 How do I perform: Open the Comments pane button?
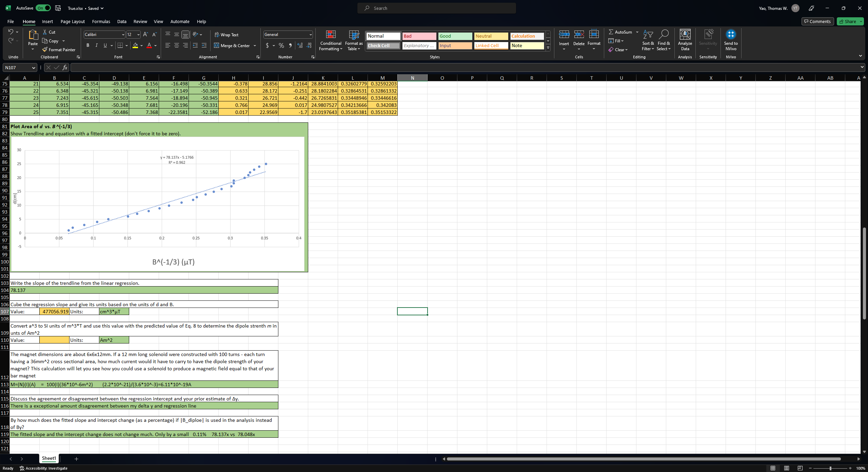pyautogui.click(x=817, y=21)
